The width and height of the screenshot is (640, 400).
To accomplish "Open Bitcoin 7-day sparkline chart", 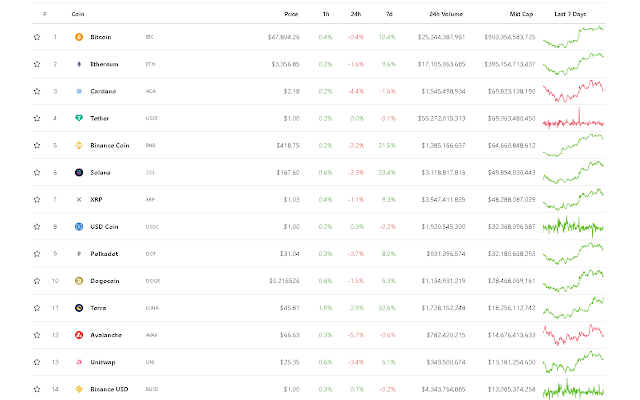I will 573,37.
